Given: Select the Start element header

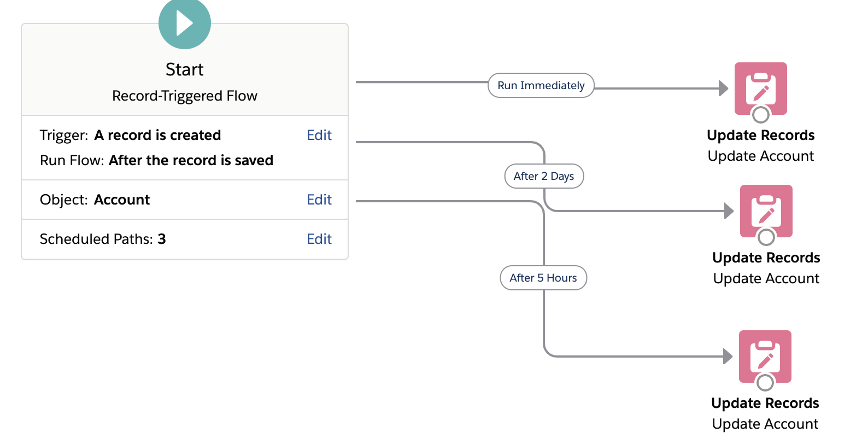Looking at the screenshot, I should 184,69.
